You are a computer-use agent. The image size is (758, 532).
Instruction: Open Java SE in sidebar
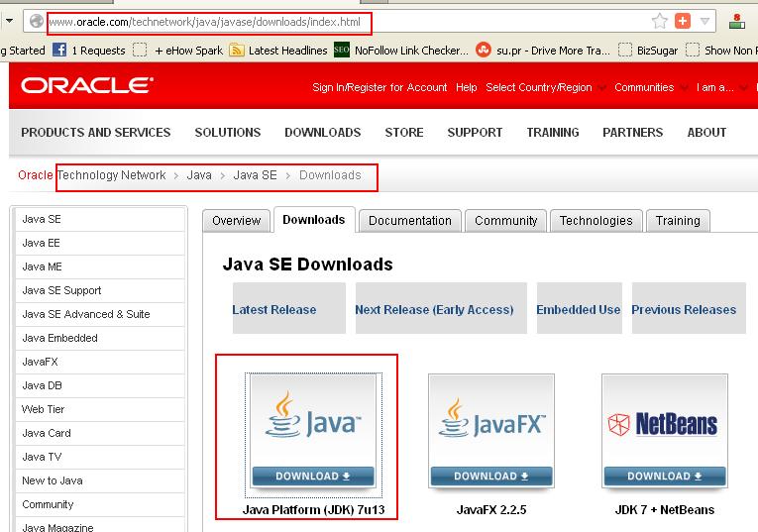[100, 219]
